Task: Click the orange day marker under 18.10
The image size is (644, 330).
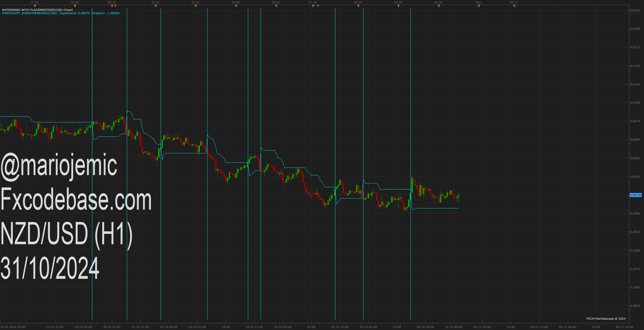Action: point(75,6)
